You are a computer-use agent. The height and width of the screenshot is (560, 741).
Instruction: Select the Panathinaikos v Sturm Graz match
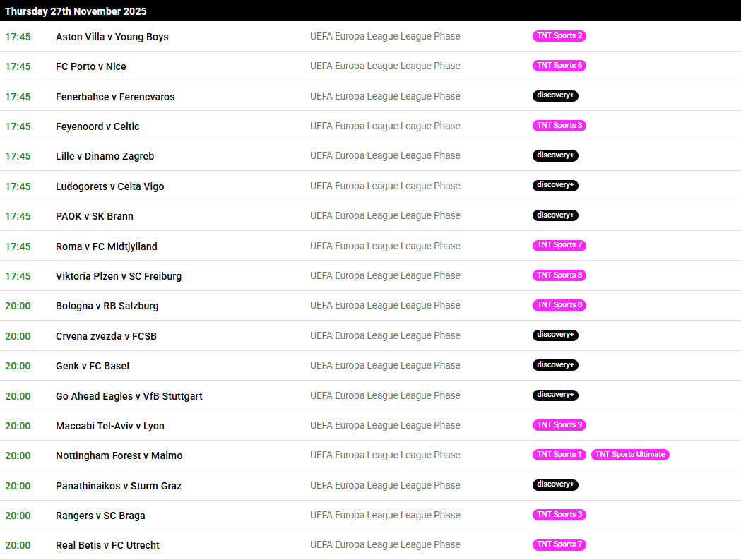point(119,487)
